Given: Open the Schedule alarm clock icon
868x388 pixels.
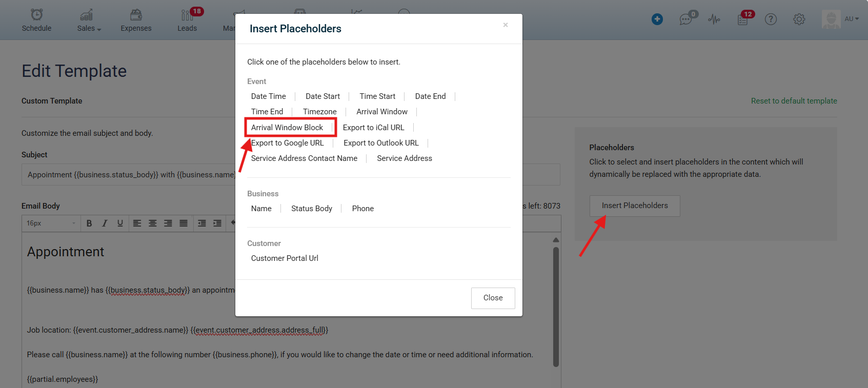Looking at the screenshot, I should pyautogui.click(x=37, y=14).
